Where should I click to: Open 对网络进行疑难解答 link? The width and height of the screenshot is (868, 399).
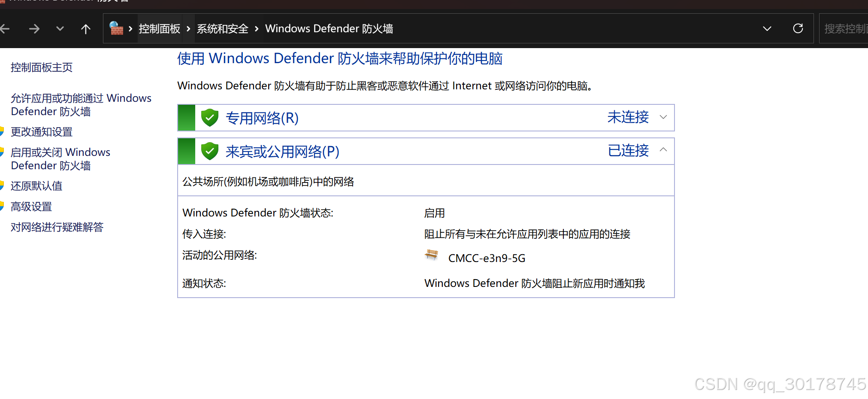click(x=57, y=227)
